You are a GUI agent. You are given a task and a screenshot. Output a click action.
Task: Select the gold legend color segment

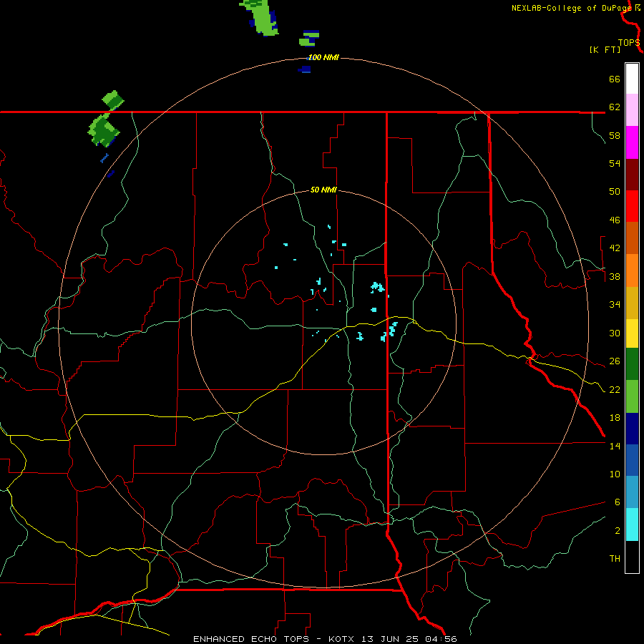(x=632, y=303)
